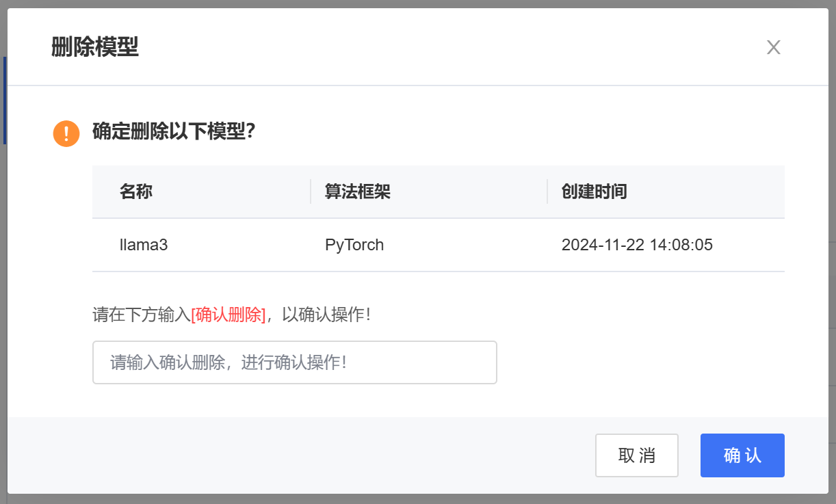Click the 请在下方输入 instruction text
836x504 pixels.
pos(142,315)
